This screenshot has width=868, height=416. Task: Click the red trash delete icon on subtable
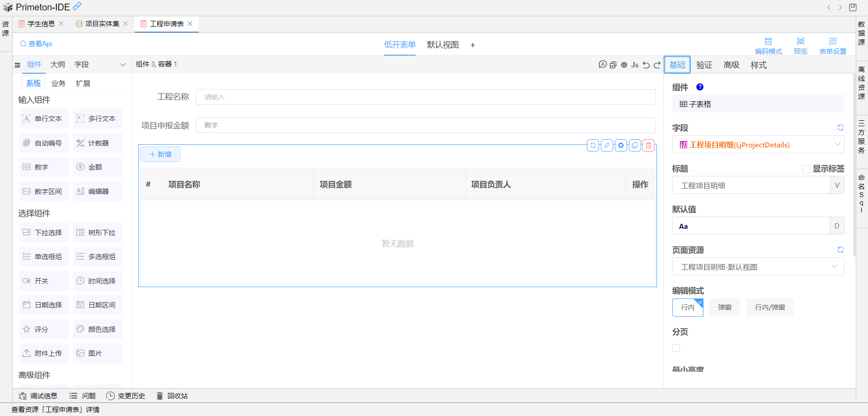point(649,146)
